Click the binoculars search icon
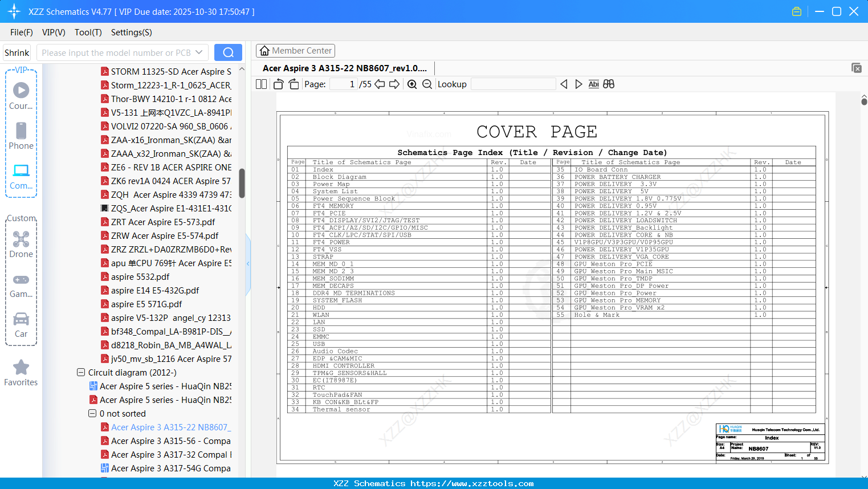Screen dimensions: 868x489 coord(609,84)
